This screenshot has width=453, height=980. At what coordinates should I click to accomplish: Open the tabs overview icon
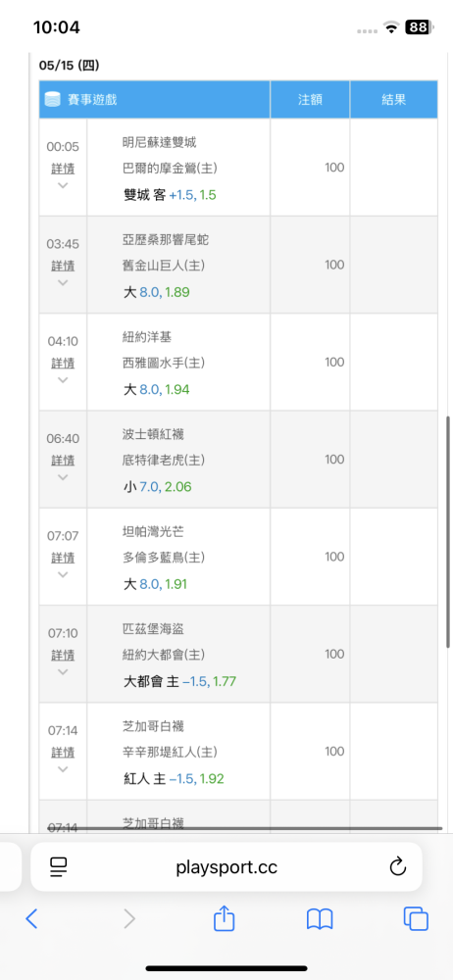pyautogui.click(x=416, y=918)
